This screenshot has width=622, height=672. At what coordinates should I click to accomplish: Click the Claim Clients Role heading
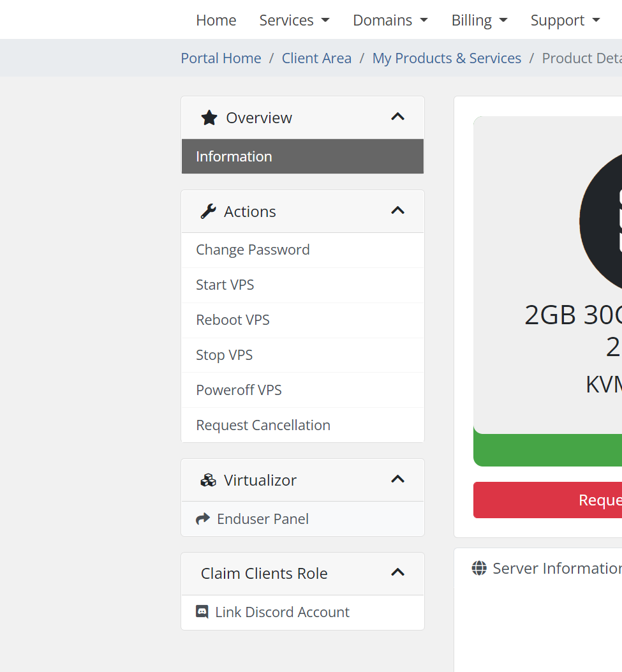(264, 574)
